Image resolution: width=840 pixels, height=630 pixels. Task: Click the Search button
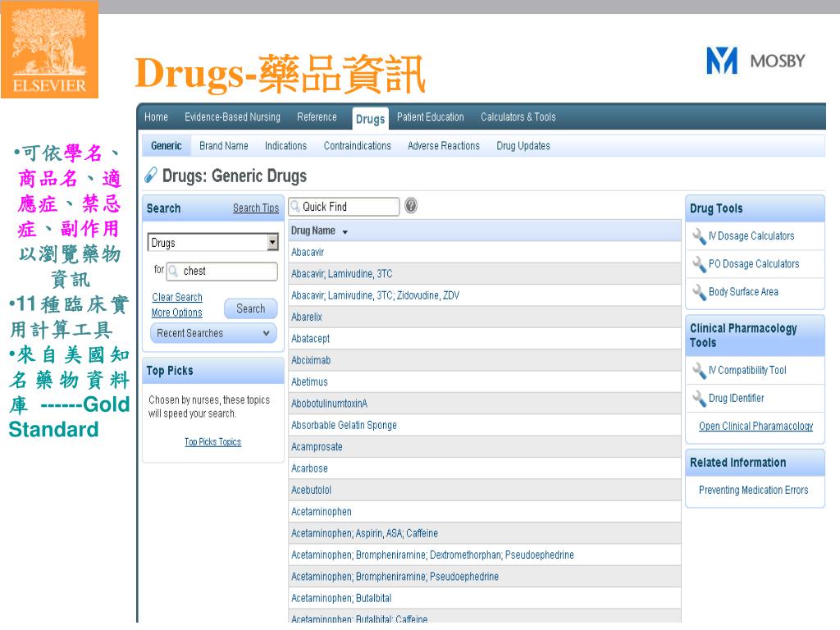pyautogui.click(x=251, y=308)
